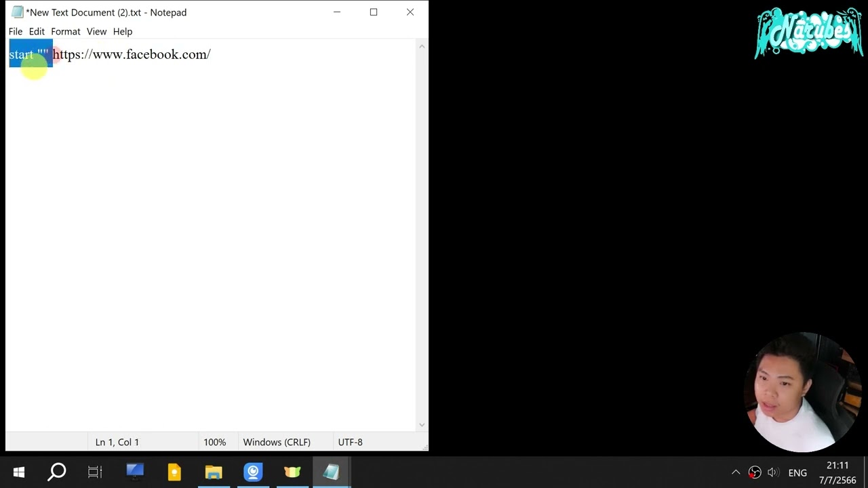Open the yellow Google Keep taskbar icon

tap(174, 472)
